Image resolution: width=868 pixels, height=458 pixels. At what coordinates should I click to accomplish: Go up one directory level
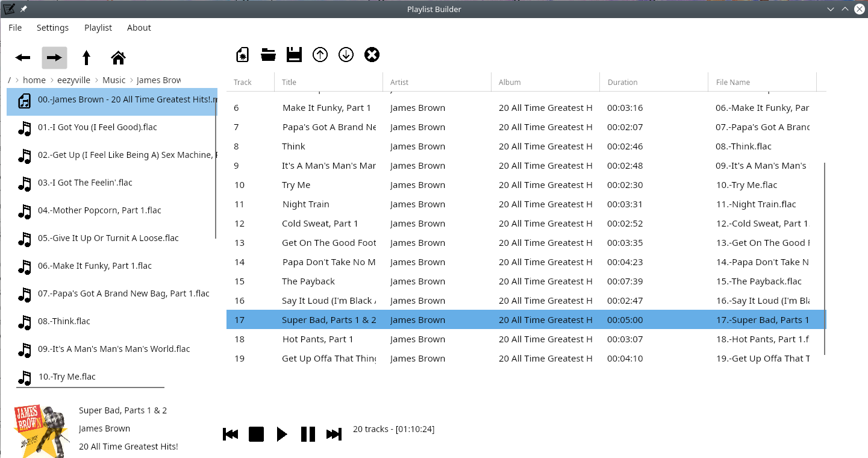[86, 58]
